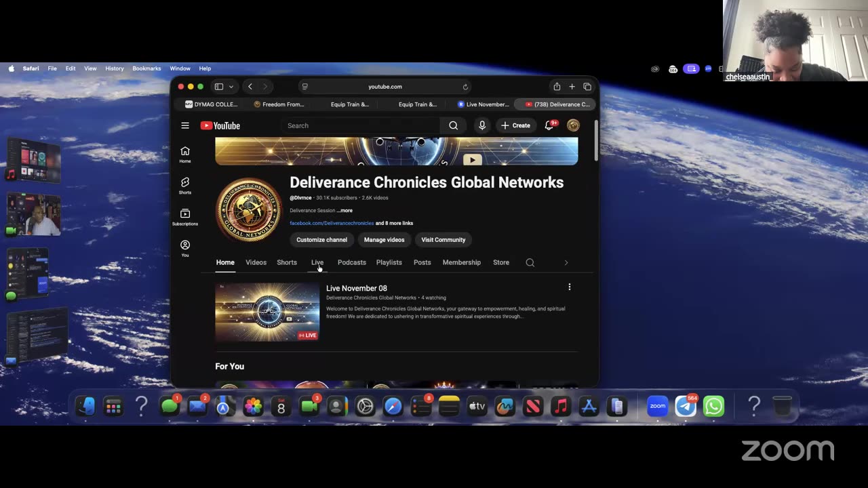Open WhatsApp from the Dock

tap(713, 406)
